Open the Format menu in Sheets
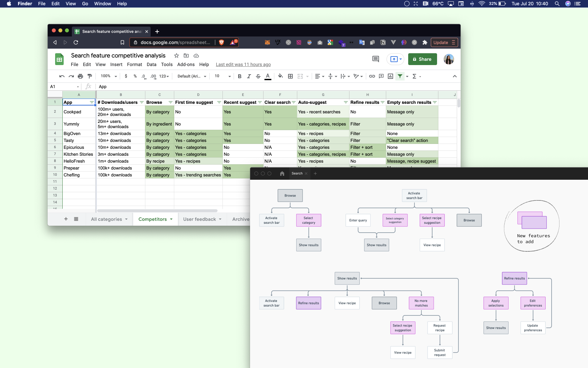588x368 pixels. pos(135,64)
